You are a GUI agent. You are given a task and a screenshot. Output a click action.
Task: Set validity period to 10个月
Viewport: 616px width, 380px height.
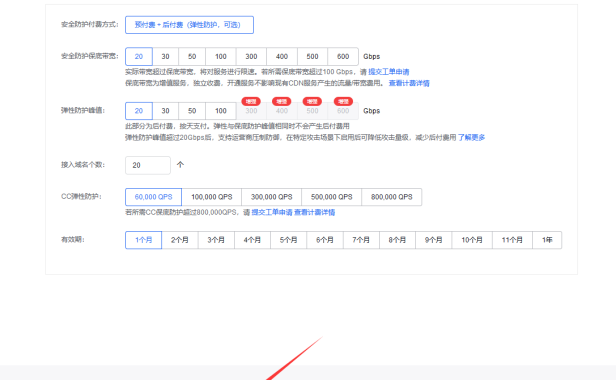[x=472, y=240]
